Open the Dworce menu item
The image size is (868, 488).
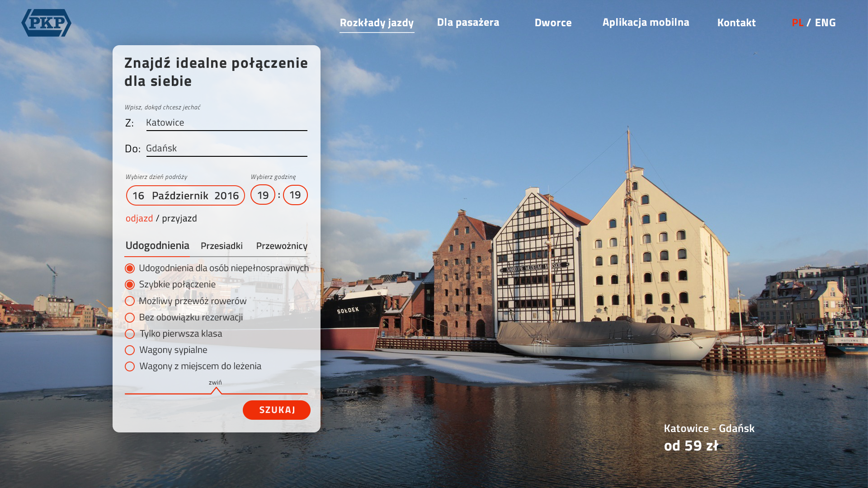(x=553, y=22)
